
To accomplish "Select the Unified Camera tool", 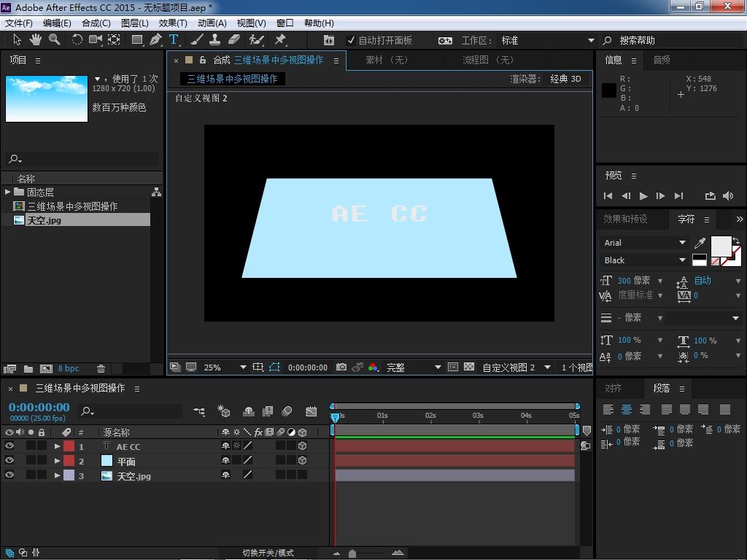I will (x=96, y=40).
